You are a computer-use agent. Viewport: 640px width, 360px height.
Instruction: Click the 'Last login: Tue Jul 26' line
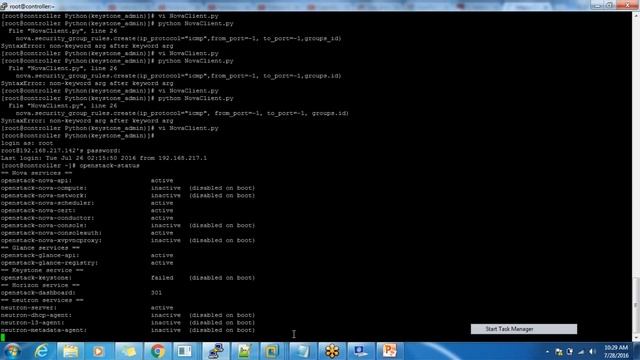[104, 158]
